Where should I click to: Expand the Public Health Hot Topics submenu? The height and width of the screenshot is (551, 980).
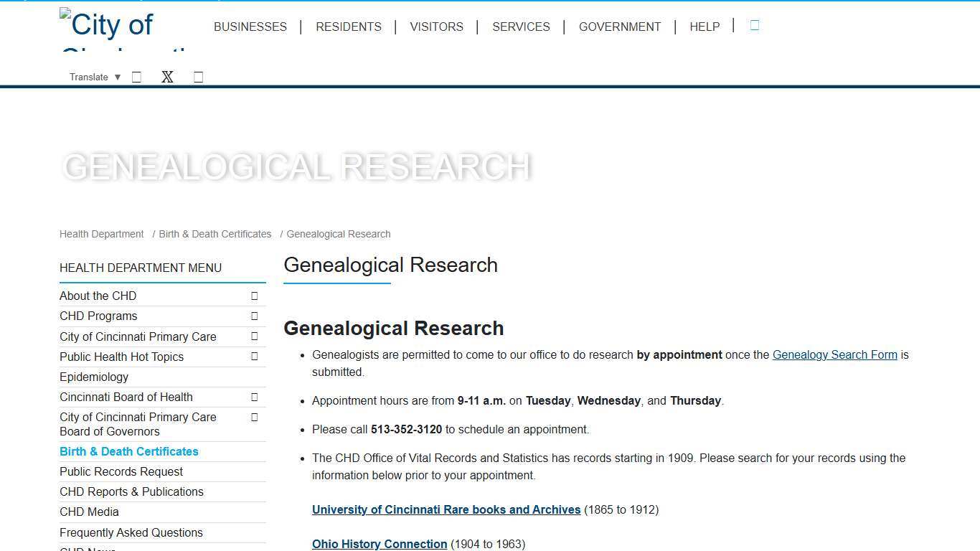[254, 357]
